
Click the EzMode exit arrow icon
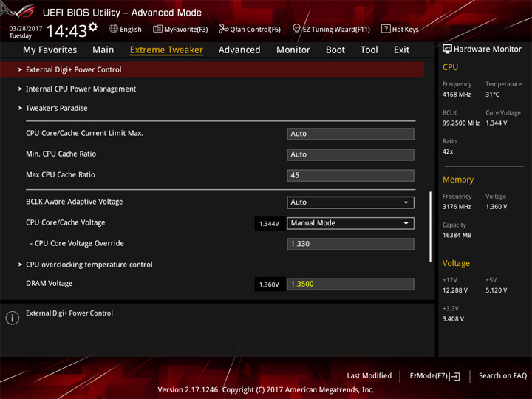click(x=455, y=376)
